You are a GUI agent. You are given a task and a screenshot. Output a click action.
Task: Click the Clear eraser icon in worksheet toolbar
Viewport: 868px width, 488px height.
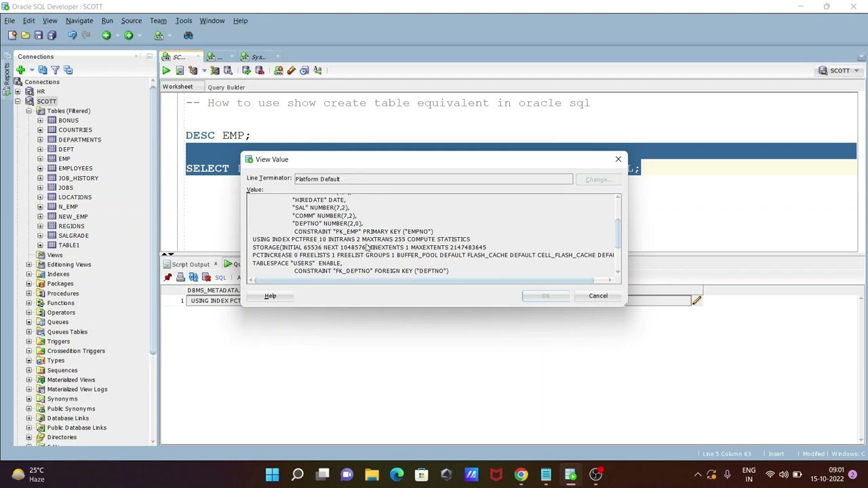pyautogui.click(x=291, y=70)
